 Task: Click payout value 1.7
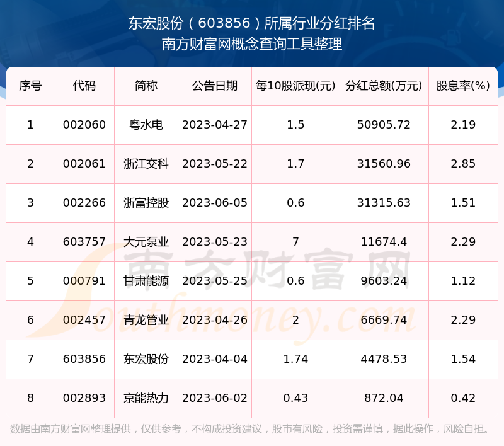(x=295, y=164)
